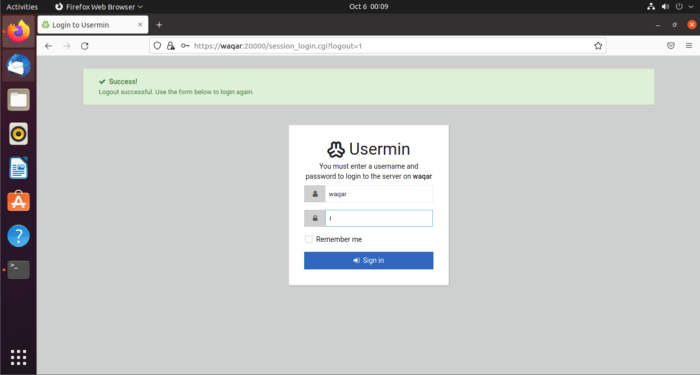The width and height of the screenshot is (700, 375).
Task: Show applications grid
Action: (x=18, y=357)
